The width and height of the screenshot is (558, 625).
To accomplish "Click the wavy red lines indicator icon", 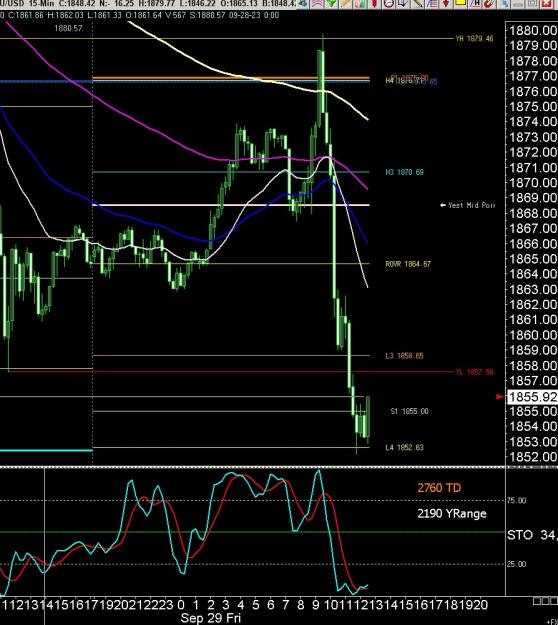I will [317, 4].
